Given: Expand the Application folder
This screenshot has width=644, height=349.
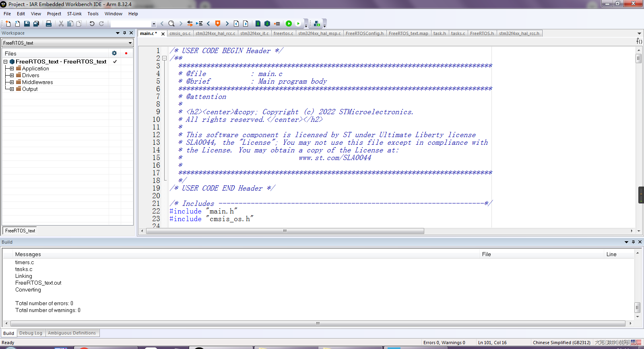Looking at the screenshot, I should coord(12,69).
